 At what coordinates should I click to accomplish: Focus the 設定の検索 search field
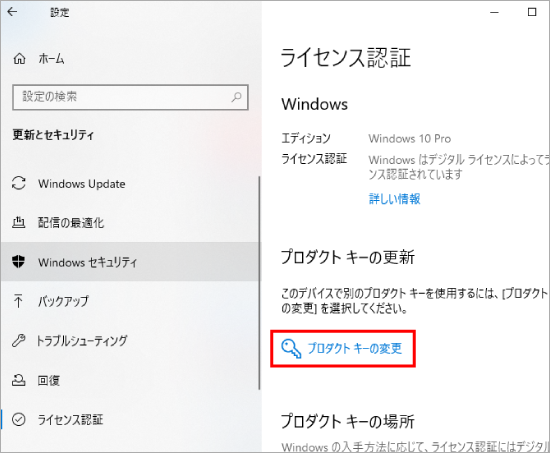click(130, 97)
